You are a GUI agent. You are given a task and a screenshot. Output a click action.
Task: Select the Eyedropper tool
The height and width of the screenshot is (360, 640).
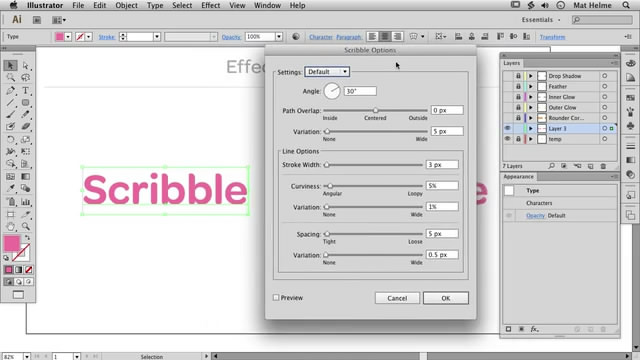(11, 189)
